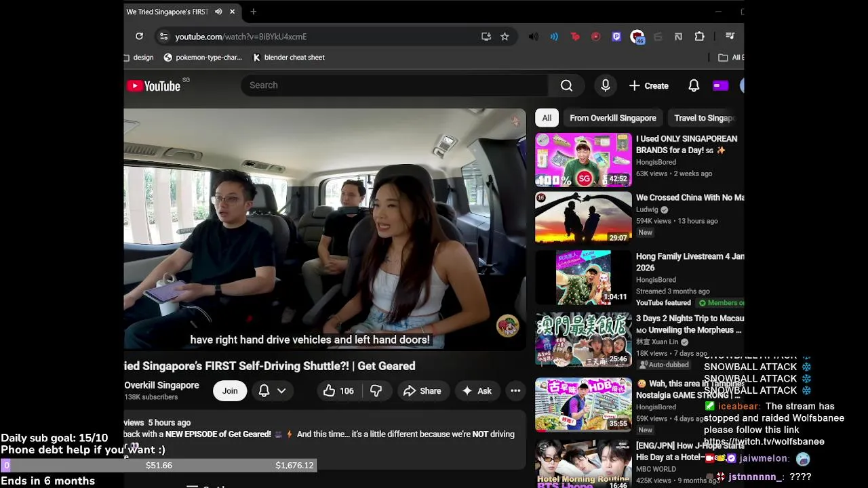Open 'We Crossed China With No Map' thumbnail

pyautogui.click(x=583, y=218)
